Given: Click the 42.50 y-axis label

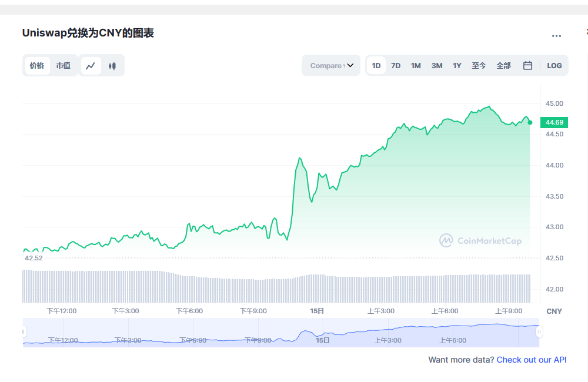Looking at the screenshot, I should (554, 258).
